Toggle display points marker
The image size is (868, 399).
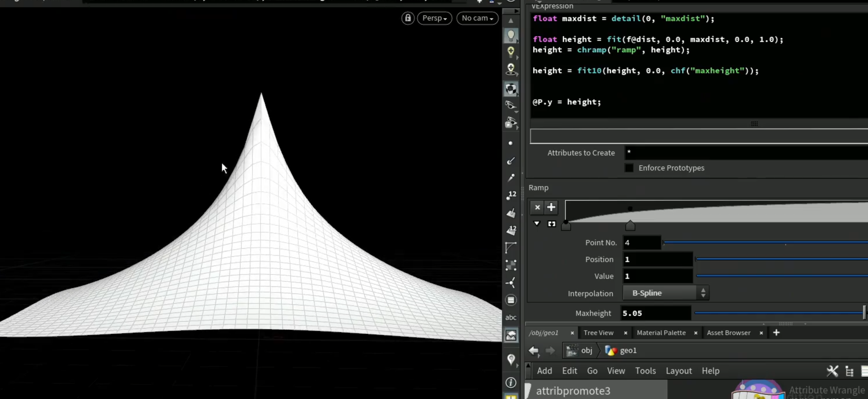click(510, 143)
